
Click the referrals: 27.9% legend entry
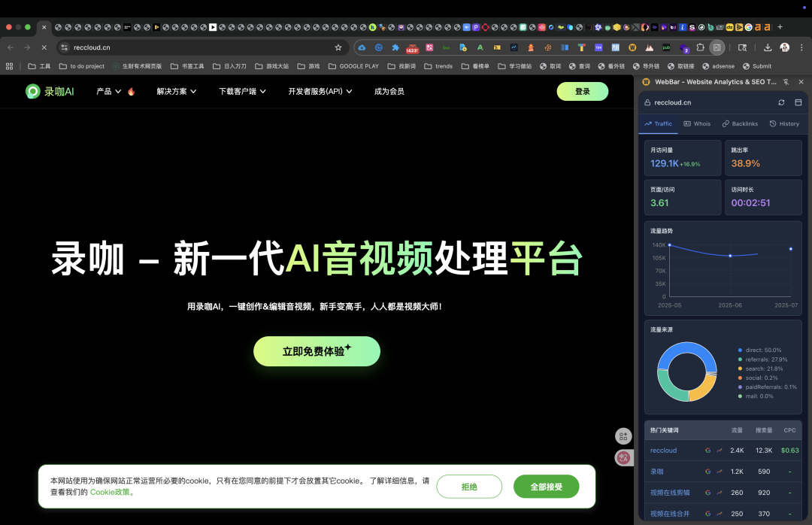click(x=763, y=360)
